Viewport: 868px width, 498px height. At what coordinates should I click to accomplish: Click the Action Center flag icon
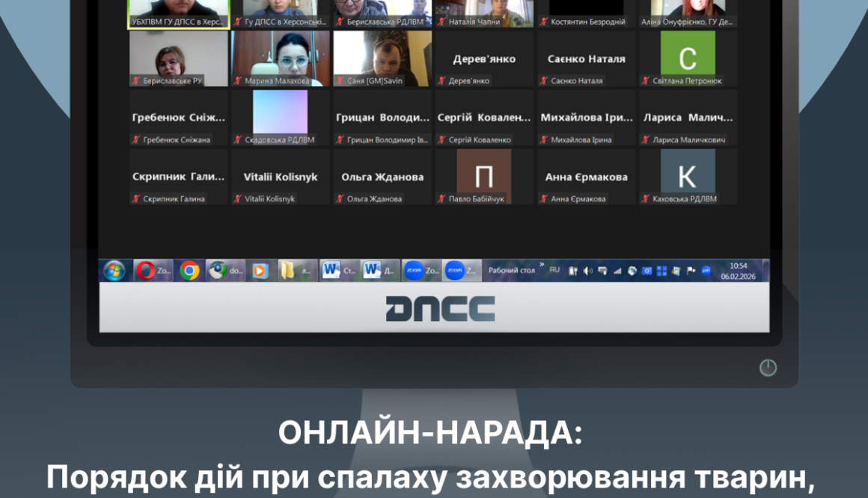pyautogui.click(x=690, y=271)
